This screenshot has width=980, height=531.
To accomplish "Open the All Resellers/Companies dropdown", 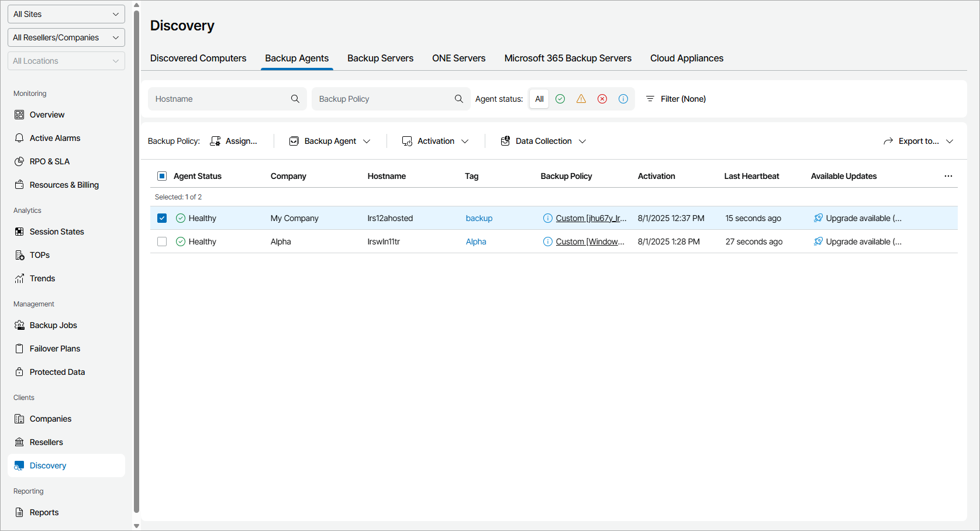I will tap(66, 37).
